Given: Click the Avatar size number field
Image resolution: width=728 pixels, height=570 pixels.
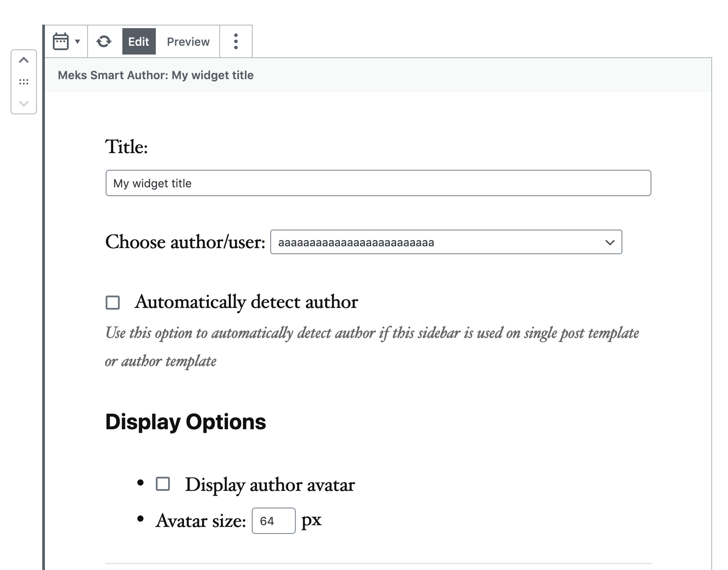Looking at the screenshot, I should tap(273, 521).
